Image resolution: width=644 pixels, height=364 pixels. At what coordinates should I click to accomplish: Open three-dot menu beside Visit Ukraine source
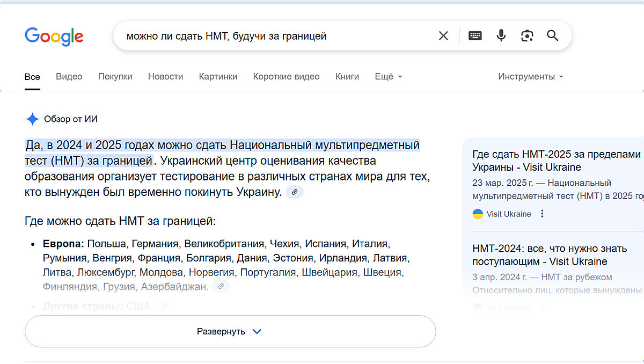[542, 214]
